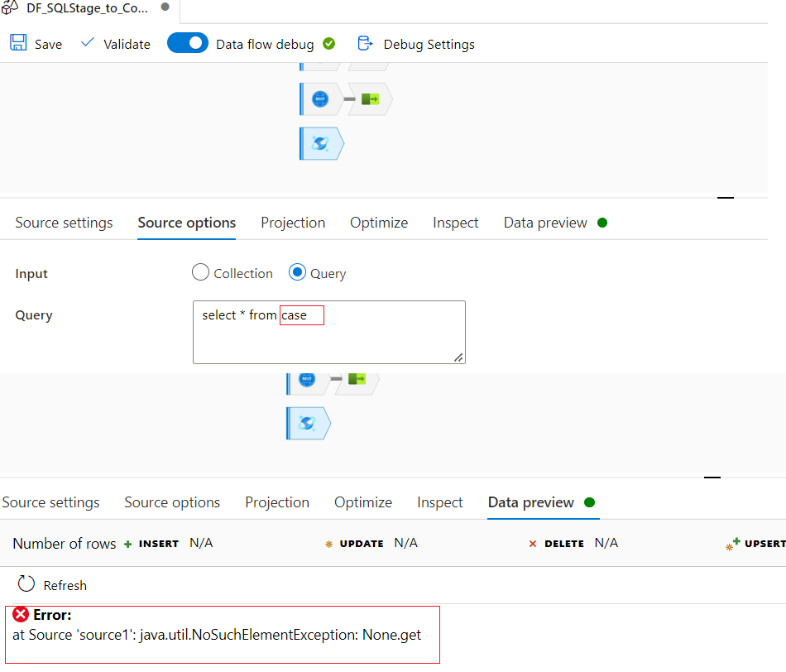Open Debug Settings icon
This screenshot has width=786, height=672.
[x=365, y=43]
